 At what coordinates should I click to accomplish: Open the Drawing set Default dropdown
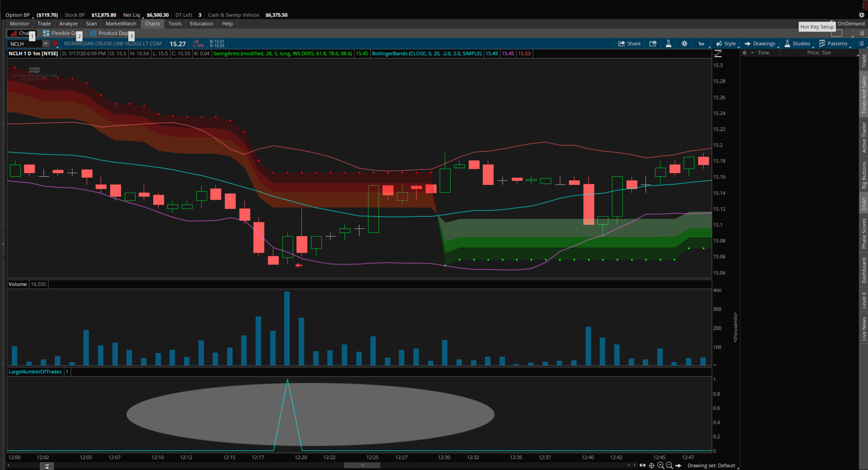(x=712, y=465)
